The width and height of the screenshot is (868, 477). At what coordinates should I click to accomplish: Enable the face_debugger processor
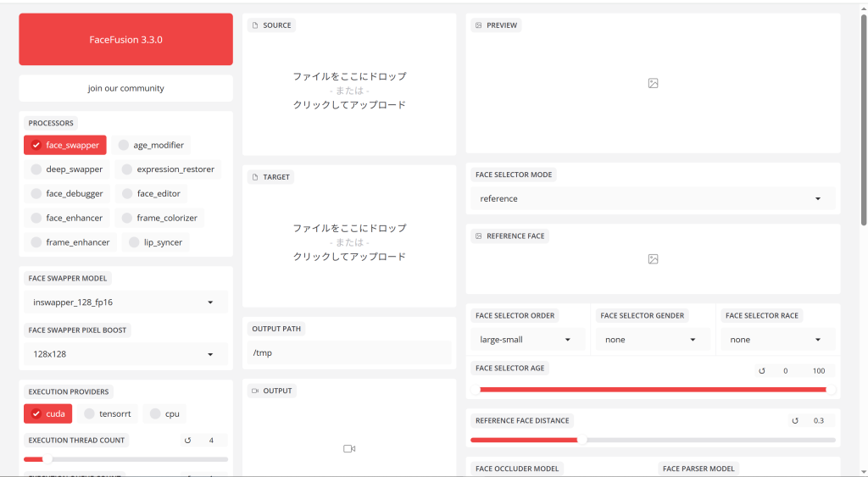click(x=66, y=194)
